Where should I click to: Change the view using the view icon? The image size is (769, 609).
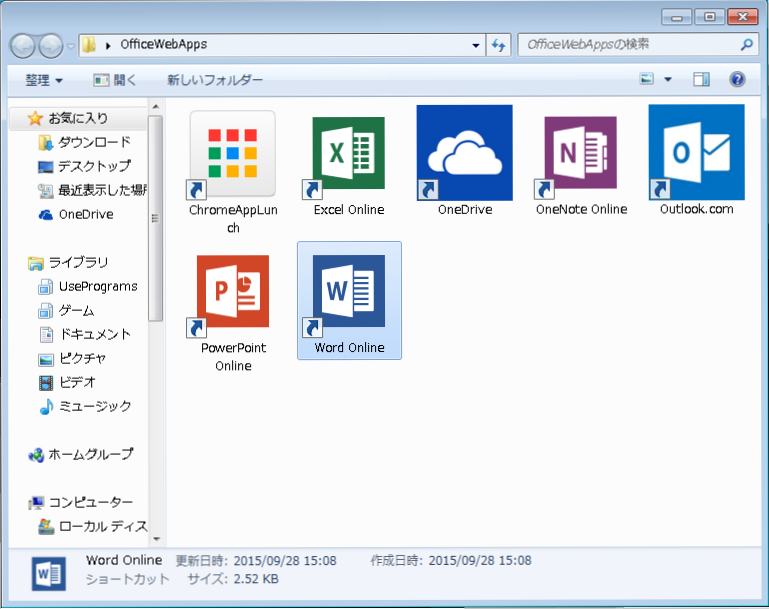click(x=647, y=78)
